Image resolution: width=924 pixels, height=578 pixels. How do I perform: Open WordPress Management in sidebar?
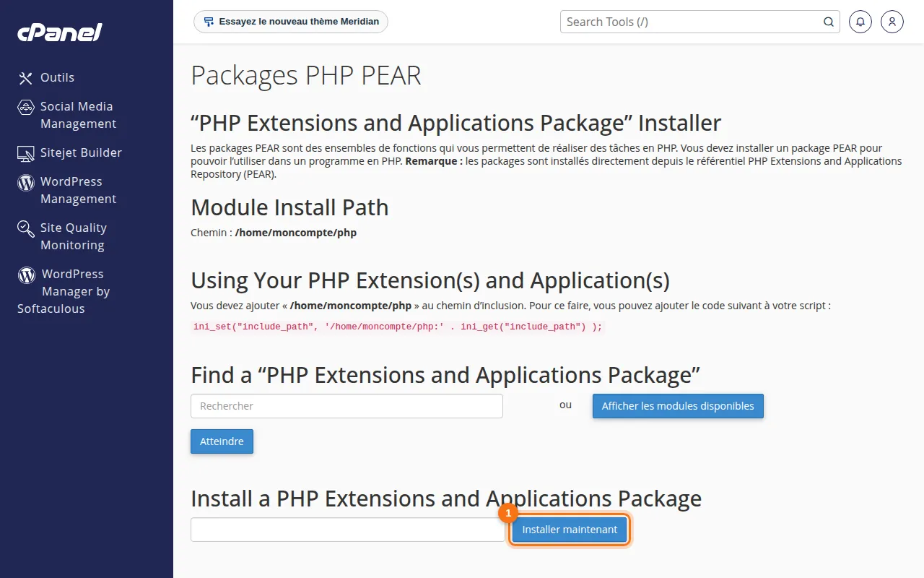(78, 190)
